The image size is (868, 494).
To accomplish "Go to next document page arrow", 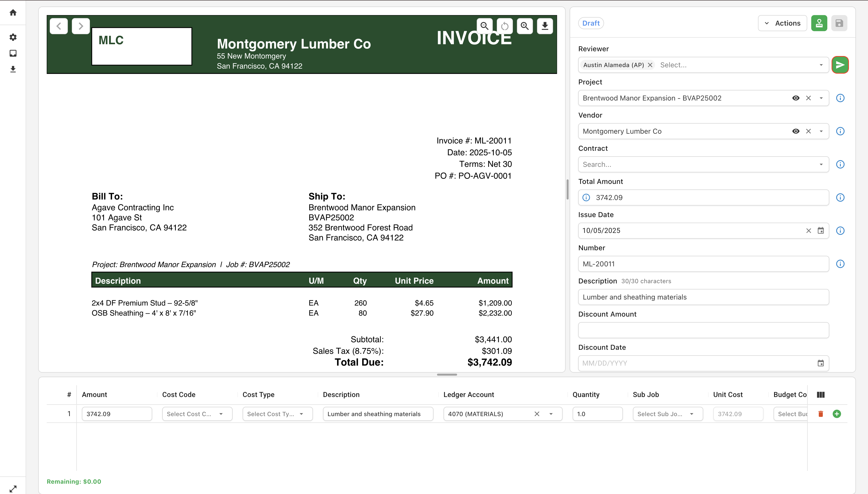I will click(x=81, y=26).
